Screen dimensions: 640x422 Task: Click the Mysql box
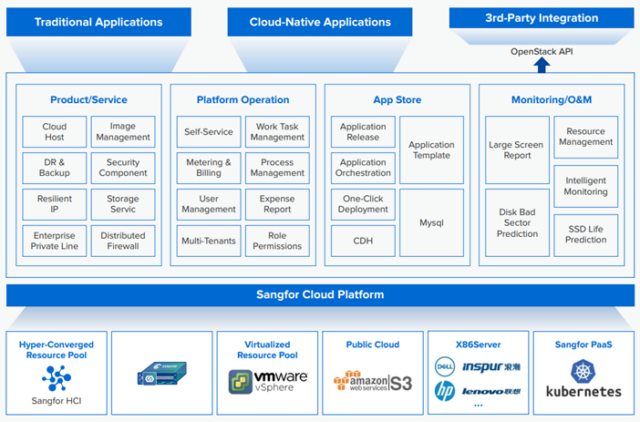[x=431, y=222]
